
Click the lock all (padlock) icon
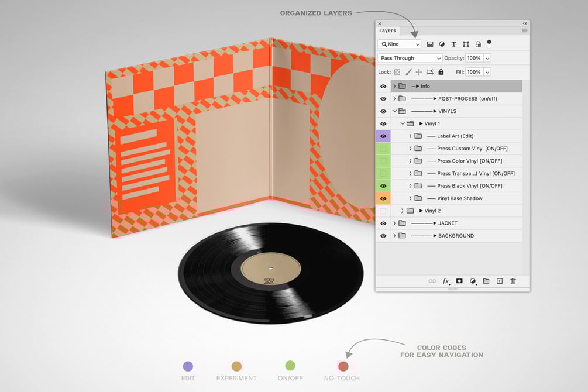(441, 72)
